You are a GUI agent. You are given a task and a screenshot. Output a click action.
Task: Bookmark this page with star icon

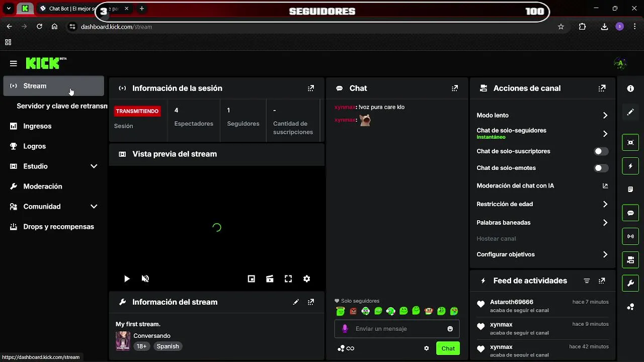coord(561,27)
